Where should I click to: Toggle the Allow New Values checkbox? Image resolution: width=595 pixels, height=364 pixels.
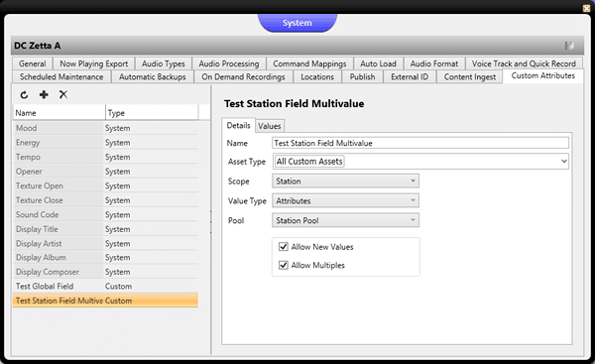[x=283, y=247]
